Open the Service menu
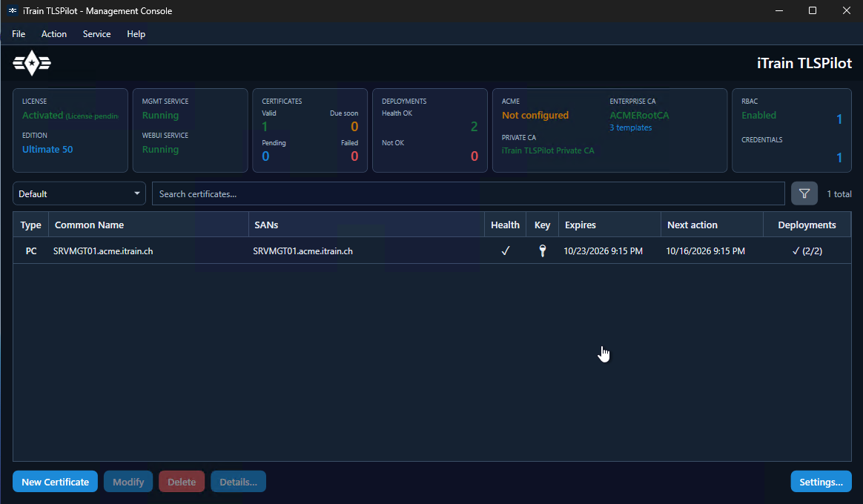863x504 pixels. tap(97, 34)
